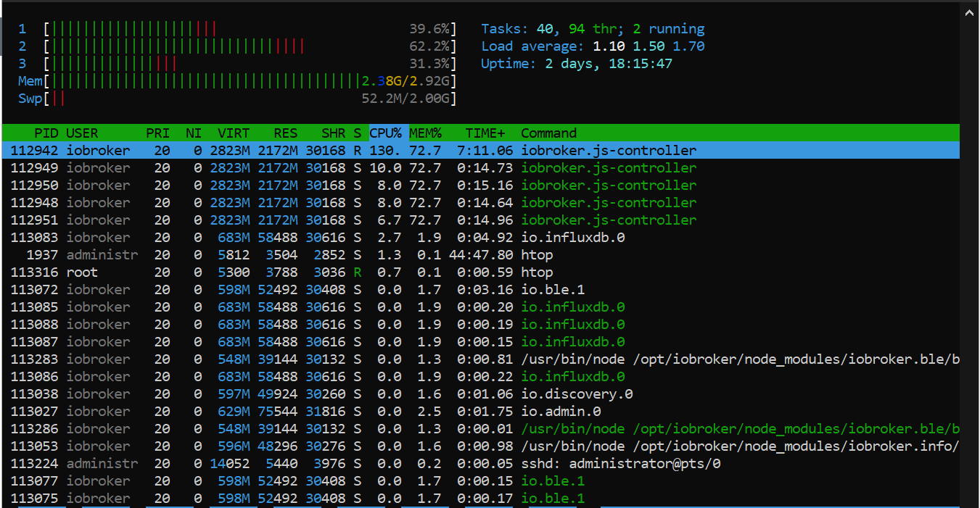Select process row with PID 113086
The image size is (980, 508).
tap(481, 377)
